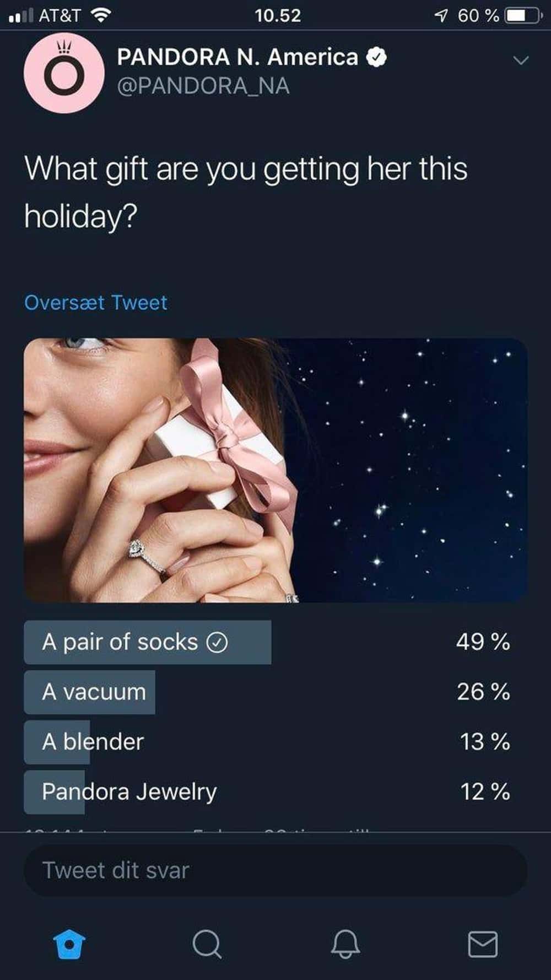Open the gift box promotional image
551x980 pixels.
pyautogui.click(x=275, y=470)
